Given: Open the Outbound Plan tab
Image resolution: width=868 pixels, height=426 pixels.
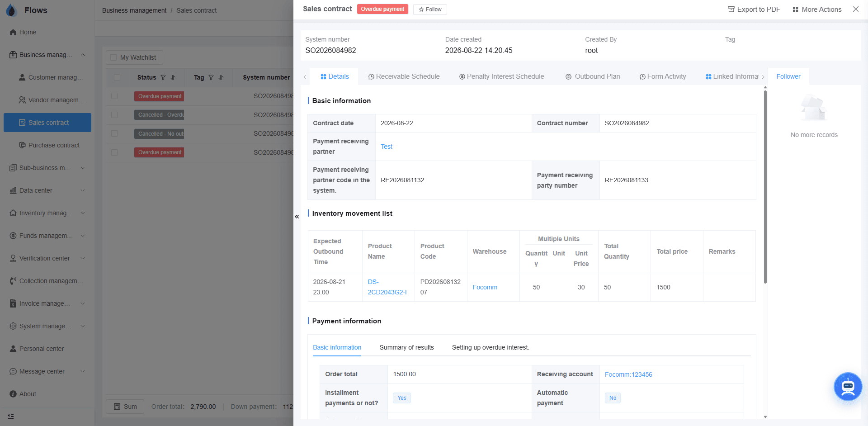Looking at the screenshot, I should click(593, 76).
